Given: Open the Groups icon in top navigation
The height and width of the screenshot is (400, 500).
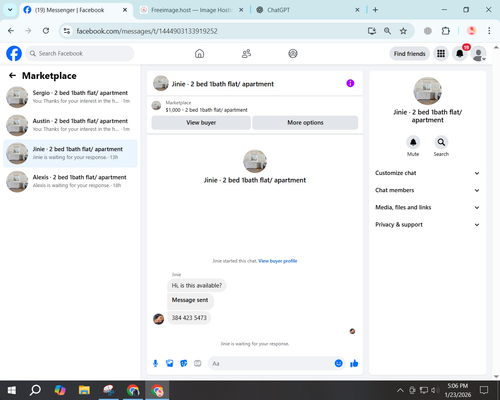Looking at the screenshot, I should pos(293,54).
